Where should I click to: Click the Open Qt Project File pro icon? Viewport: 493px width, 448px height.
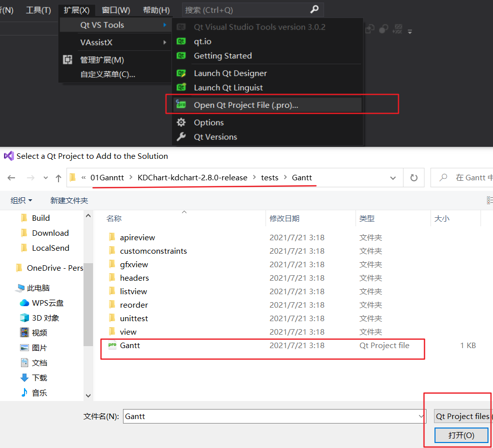181,104
